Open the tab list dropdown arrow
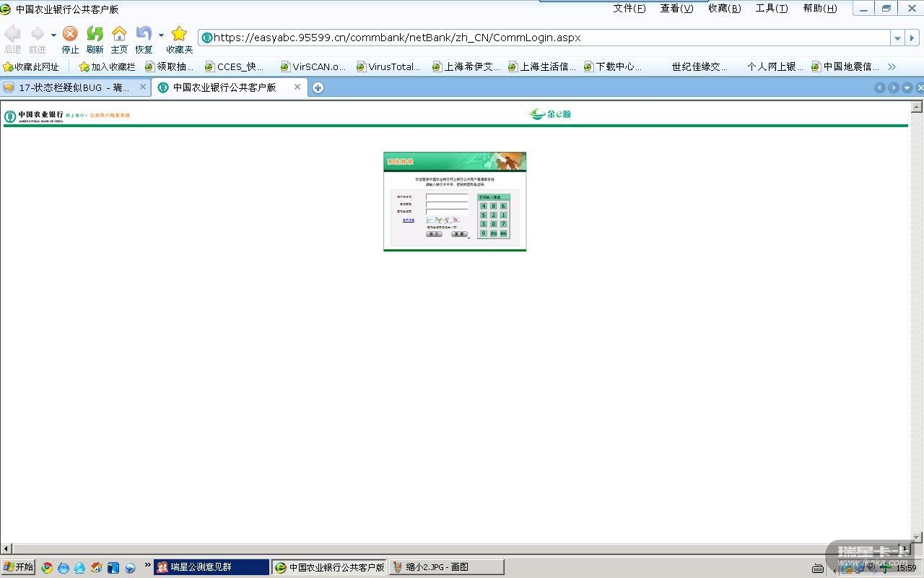 [x=907, y=87]
